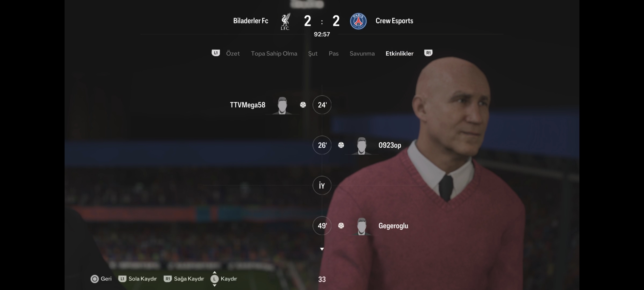Click the Liverpool club crest
The height and width of the screenshot is (290, 644).
point(285,21)
